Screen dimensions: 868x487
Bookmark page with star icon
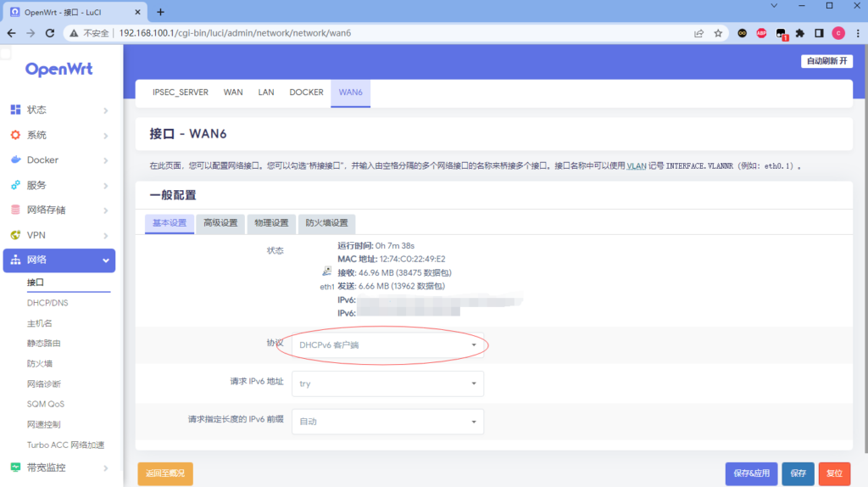point(718,33)
